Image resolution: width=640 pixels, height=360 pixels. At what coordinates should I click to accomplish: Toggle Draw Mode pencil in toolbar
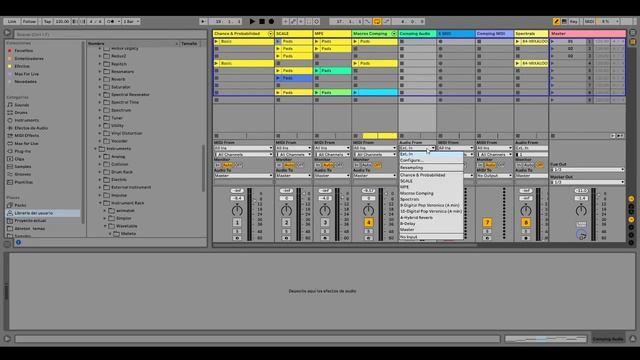[556, 21]
